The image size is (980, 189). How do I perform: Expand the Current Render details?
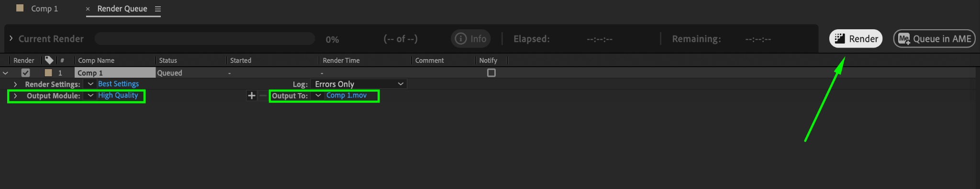point(11,38)
